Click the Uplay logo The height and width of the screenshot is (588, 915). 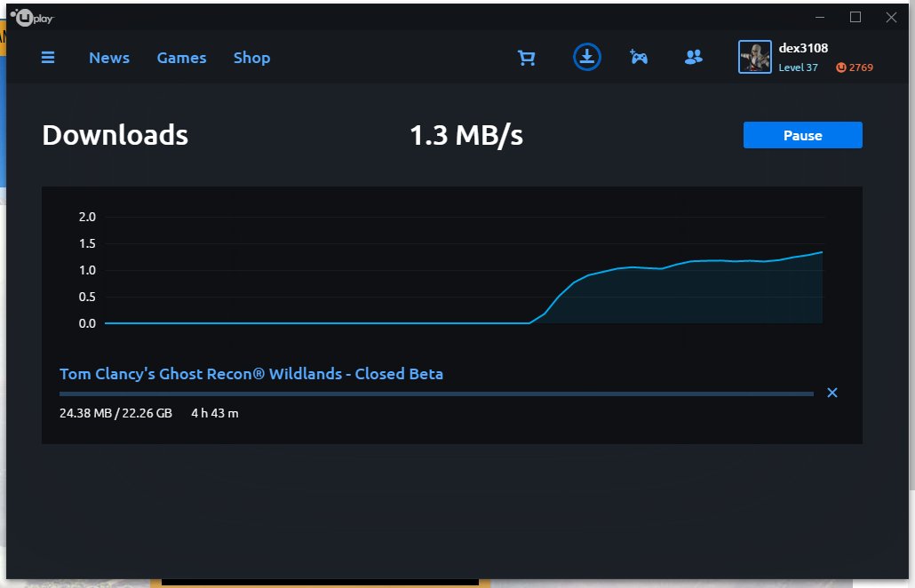click(31, 18)
